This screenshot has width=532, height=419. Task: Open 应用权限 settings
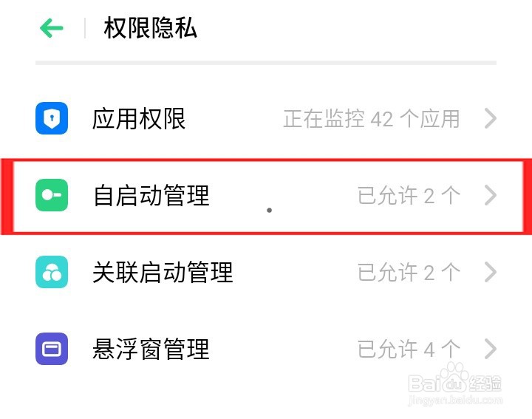point(139,118)
